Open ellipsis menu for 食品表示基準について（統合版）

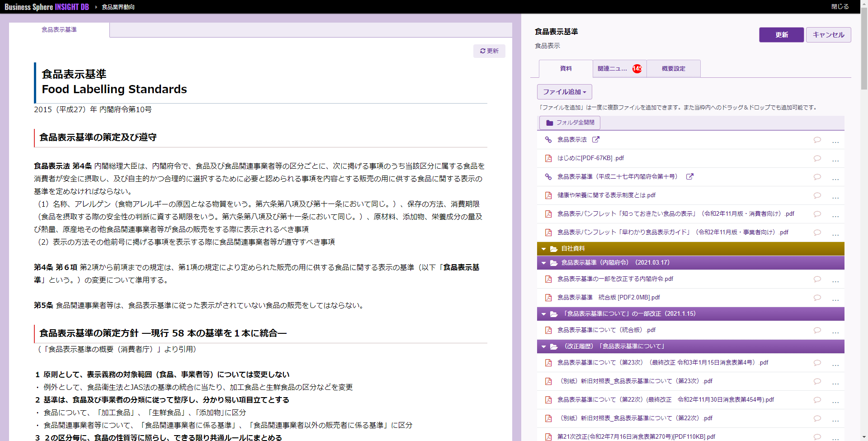coord(835,332)
